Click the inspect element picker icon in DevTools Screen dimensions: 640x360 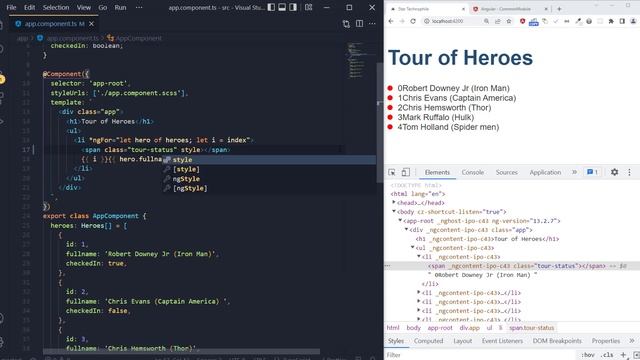392,172
